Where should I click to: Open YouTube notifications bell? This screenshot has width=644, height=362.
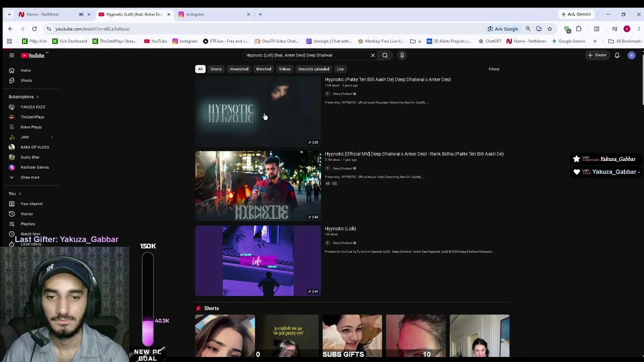click(x=617, y=55)
